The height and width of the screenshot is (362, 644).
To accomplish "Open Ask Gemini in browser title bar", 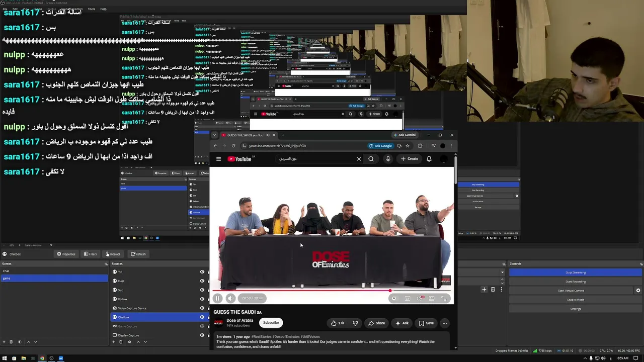I will pyautogui.click(x=404, y=135).
